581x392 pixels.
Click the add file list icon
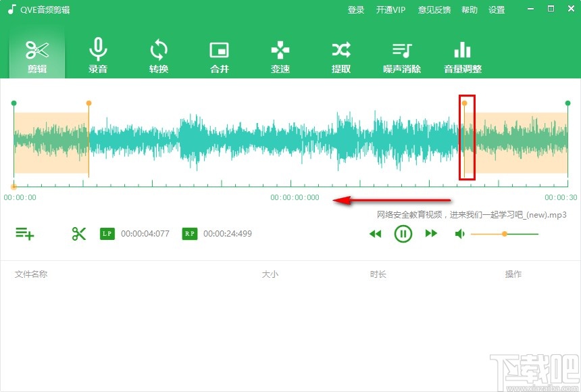point(25,234)
